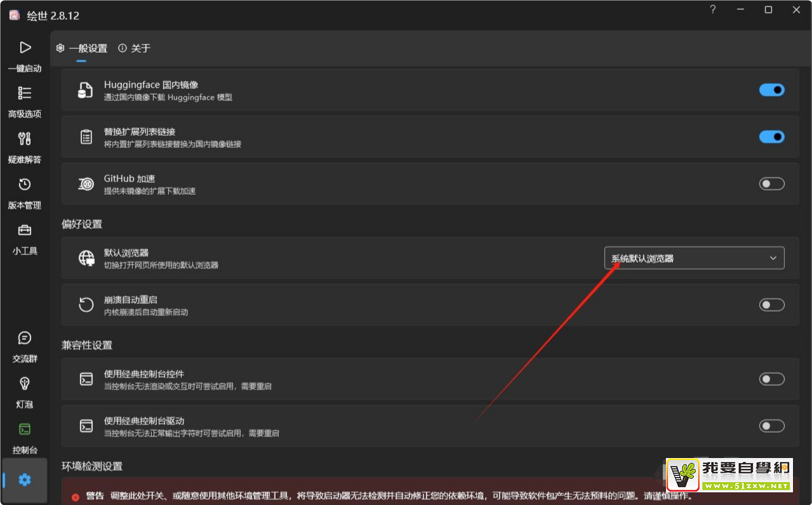The width and height of the screenshot is (812, 505).
Task: Open 高级选项 in the sidebar
Action: click(x=25, y=101)
